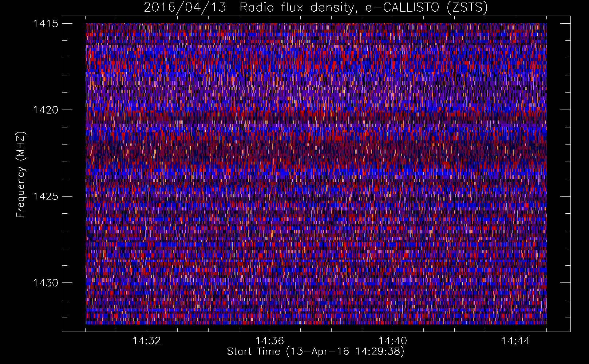Click the 1415 frequency axis label
Viewport: 589px width, 364px height.
(x=46, y=24)
